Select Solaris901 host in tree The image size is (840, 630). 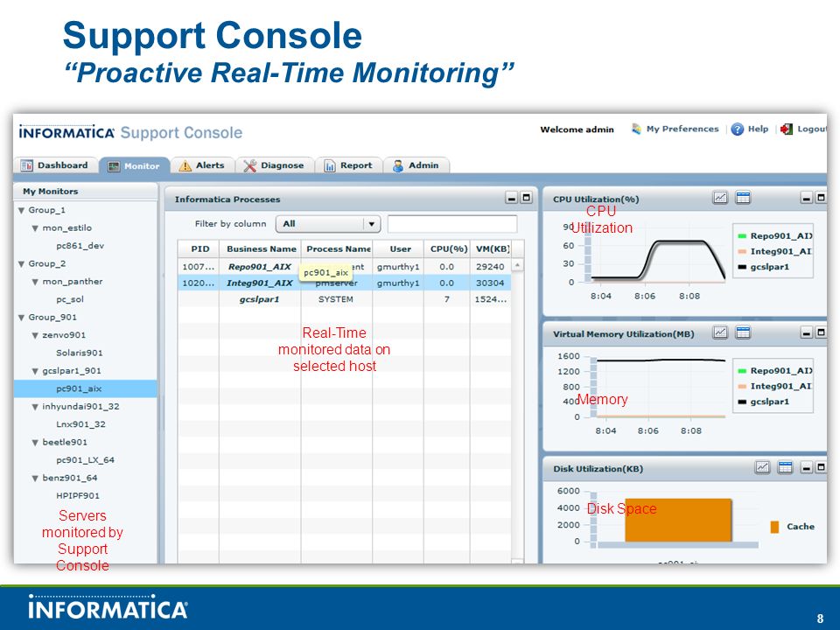(x=80, y=353)
